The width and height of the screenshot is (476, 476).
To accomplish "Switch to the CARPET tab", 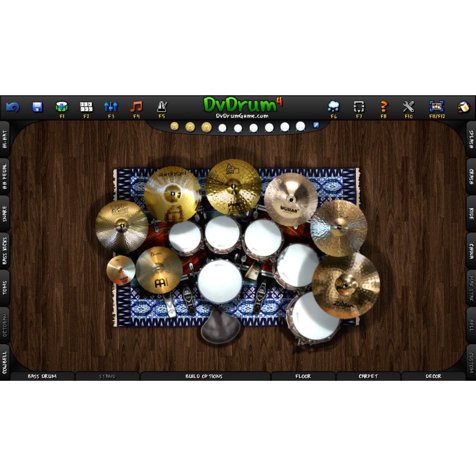I will click(x=368, y=376).
